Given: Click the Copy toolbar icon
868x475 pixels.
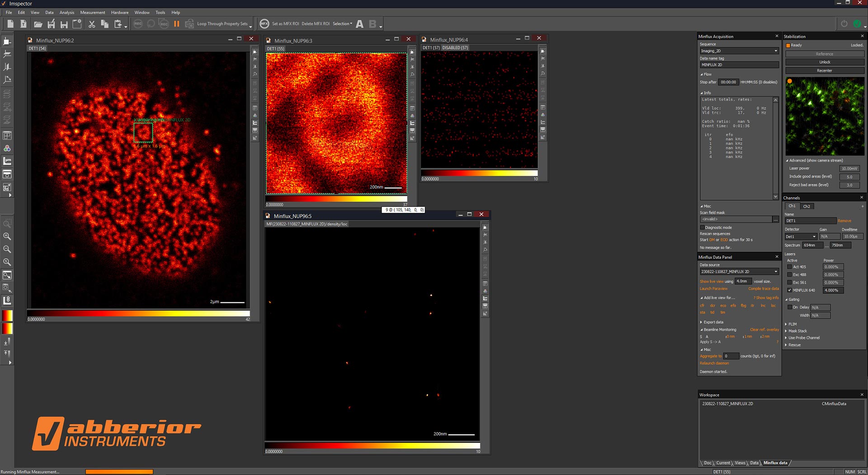Looking at the screenshot, I should pos(104,24).
